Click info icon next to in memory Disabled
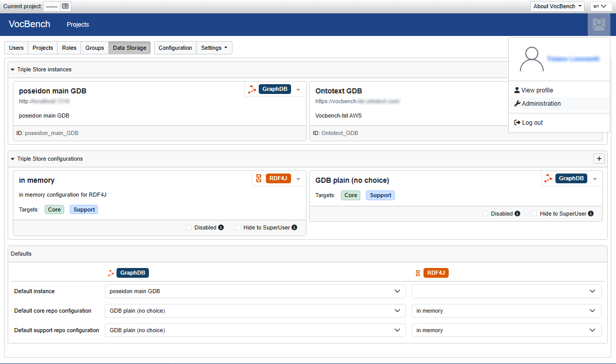 click(x=221, y=227)
